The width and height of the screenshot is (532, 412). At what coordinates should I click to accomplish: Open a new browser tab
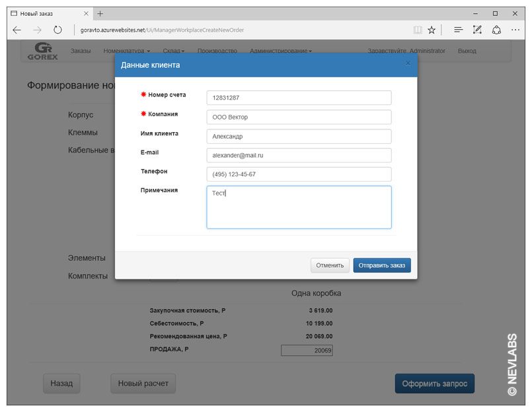click(x=100, y=13)
